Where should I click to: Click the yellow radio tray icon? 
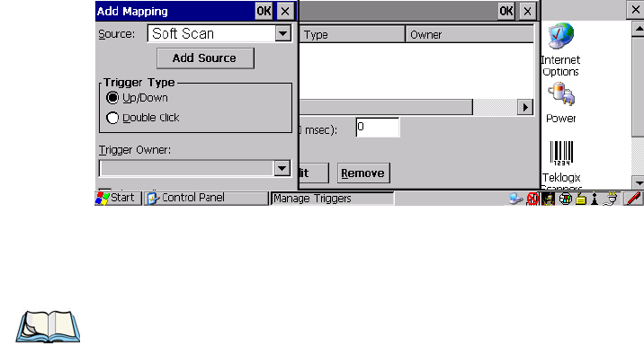(580, 199)
